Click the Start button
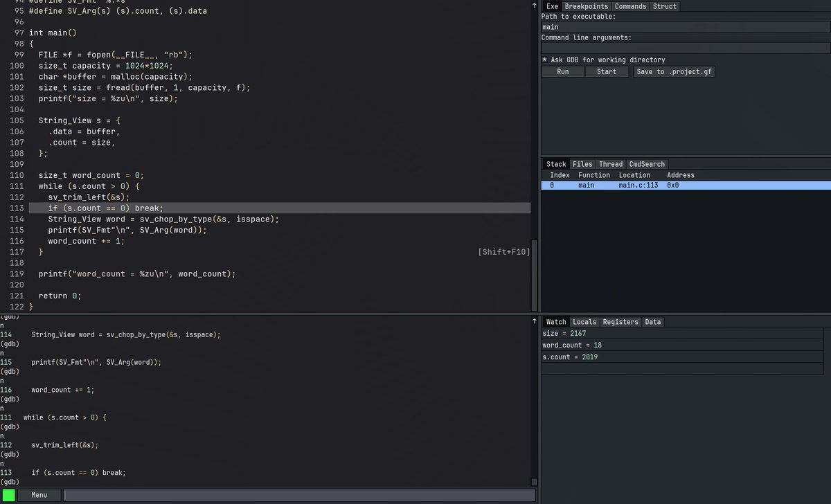This screenshot has height=504, width=831. click(607, 72)
